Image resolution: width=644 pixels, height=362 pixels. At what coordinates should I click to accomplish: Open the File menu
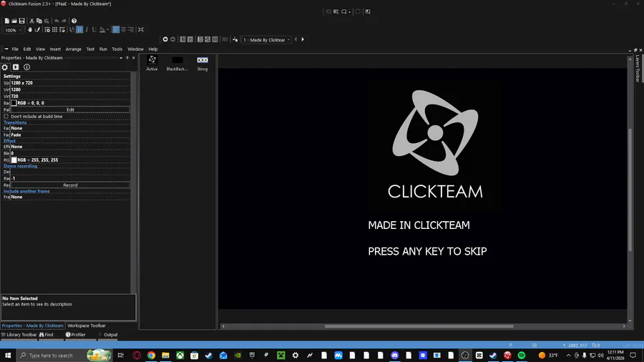pyautogui.click(x=15, y=49)
